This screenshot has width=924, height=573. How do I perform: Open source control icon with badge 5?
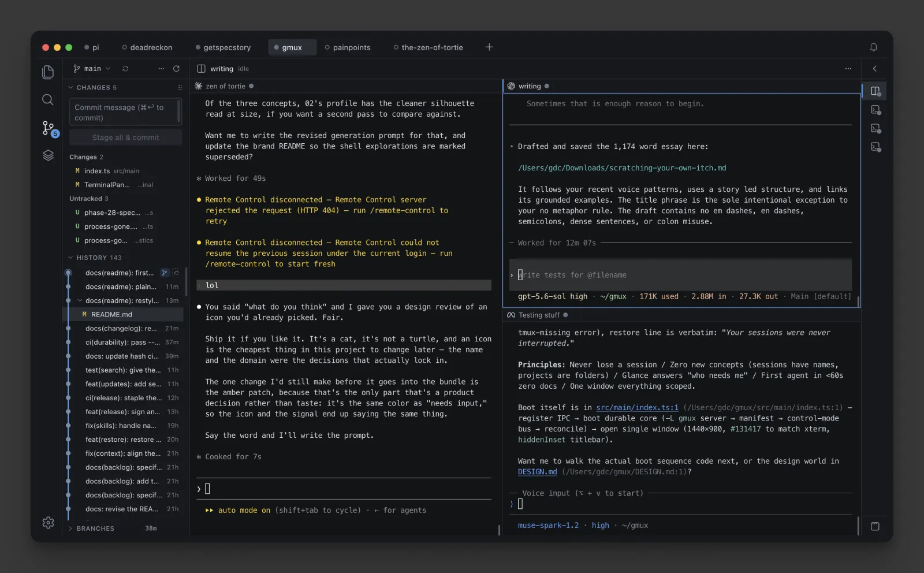pos(49,128)
